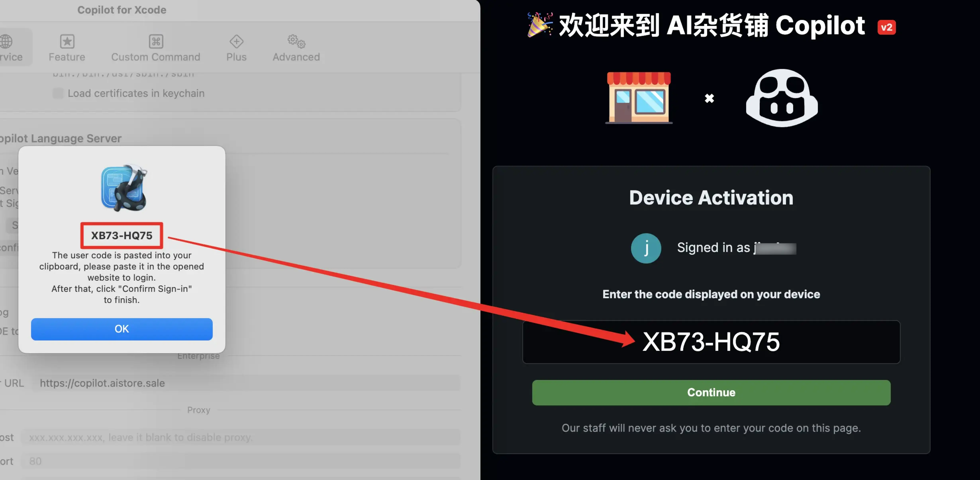Open the Feature tab star icon
This screenshot has height=480, width=980.
67,41
